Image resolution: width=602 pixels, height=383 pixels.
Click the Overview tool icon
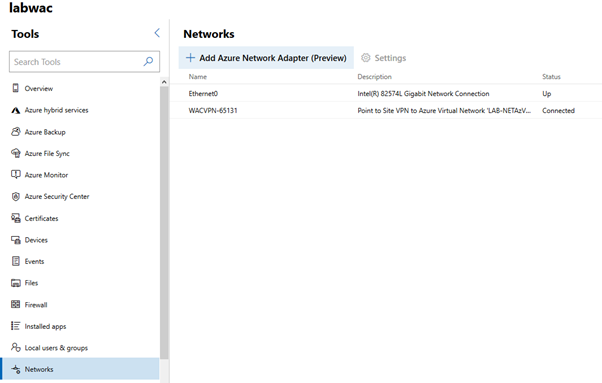coord(15,88)
